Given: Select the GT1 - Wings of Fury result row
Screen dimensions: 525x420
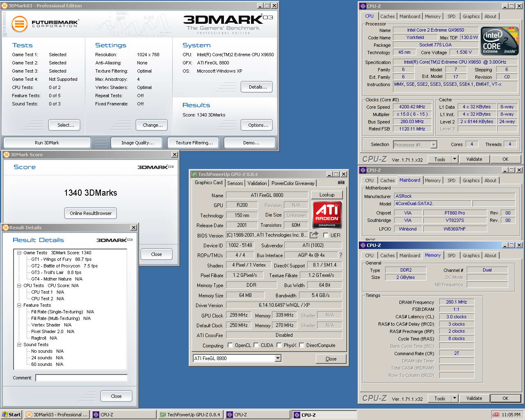Looking at the screenshot, I should 61,259.
